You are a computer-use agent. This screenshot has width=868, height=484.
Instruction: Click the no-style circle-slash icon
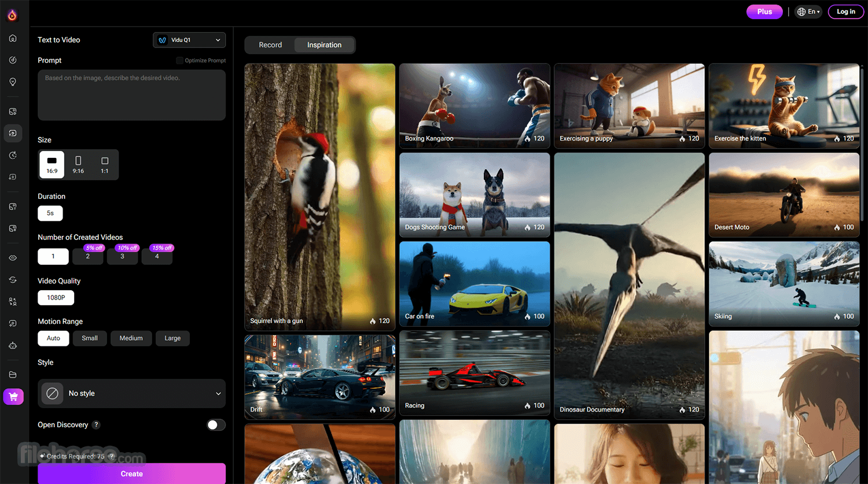pyautogui.click(x=52, y=393)
